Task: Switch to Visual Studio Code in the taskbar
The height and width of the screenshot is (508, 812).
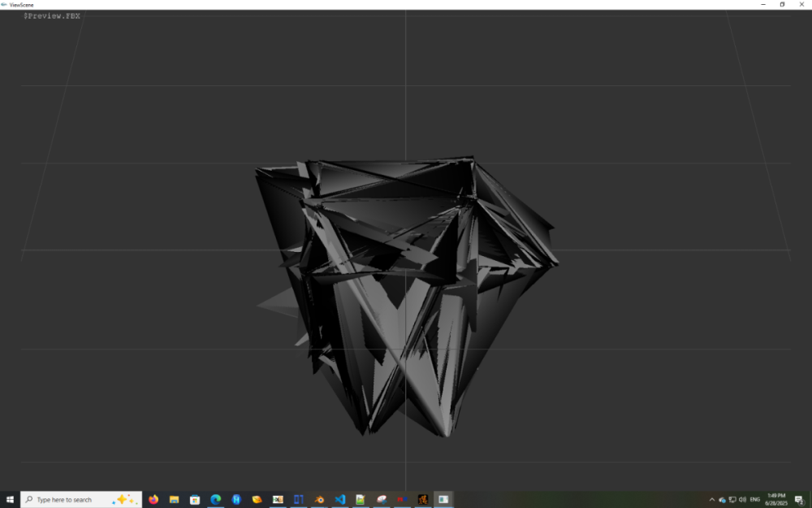Action: point(340,499)
